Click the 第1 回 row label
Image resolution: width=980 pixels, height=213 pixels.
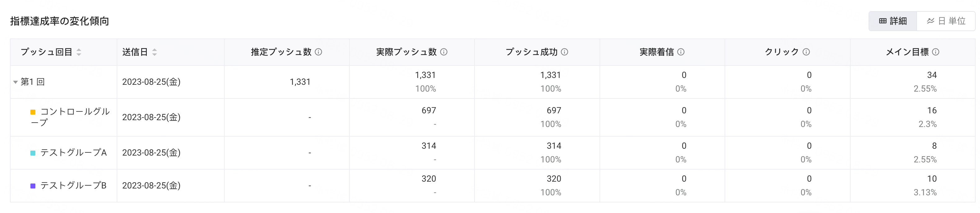33,82
